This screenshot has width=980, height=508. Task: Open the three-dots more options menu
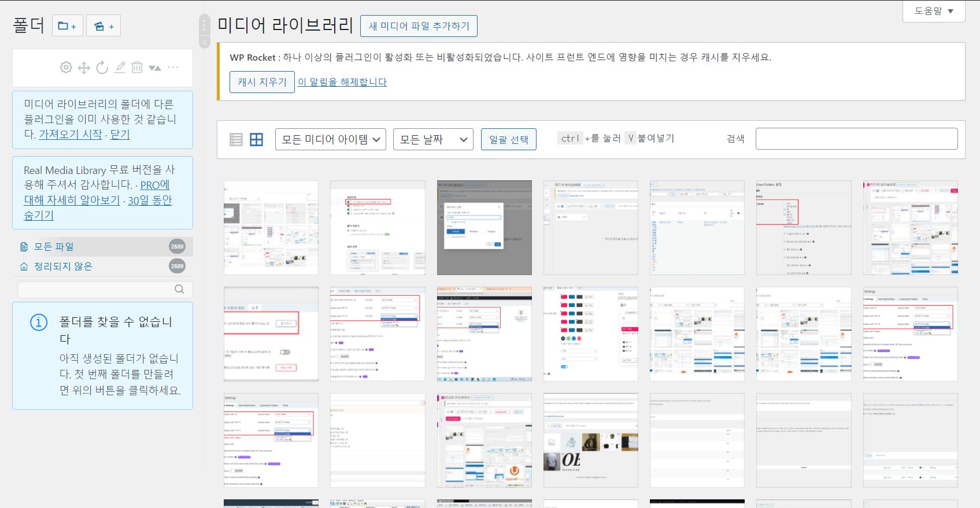173,68
